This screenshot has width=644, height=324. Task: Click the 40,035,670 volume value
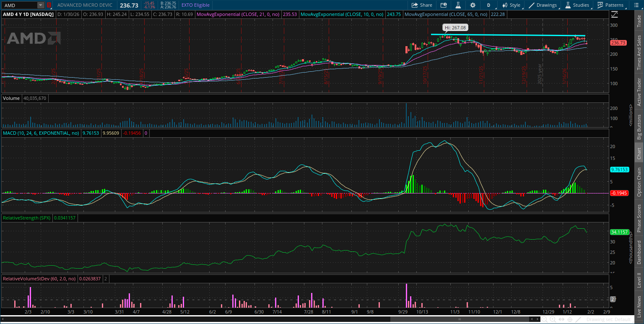pyautogui.click(x=35, y=98)
